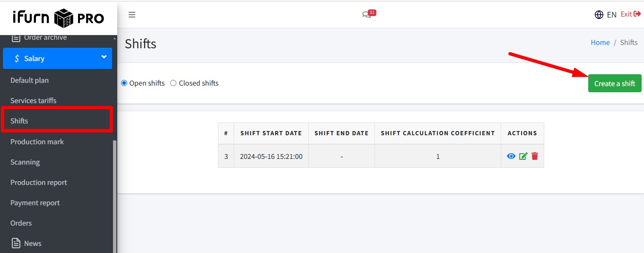The image size is (644, 253).
Task: Follow the Home breadcrumb link
Action: 600,43
